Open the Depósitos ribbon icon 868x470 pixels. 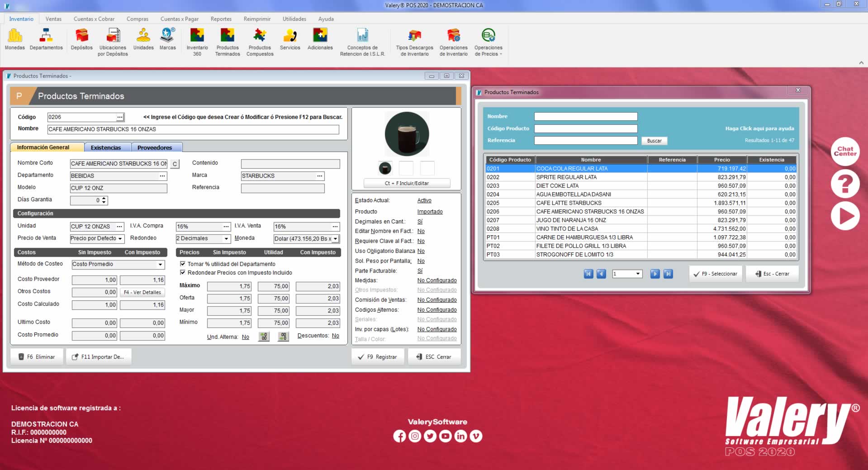point(82,39)
